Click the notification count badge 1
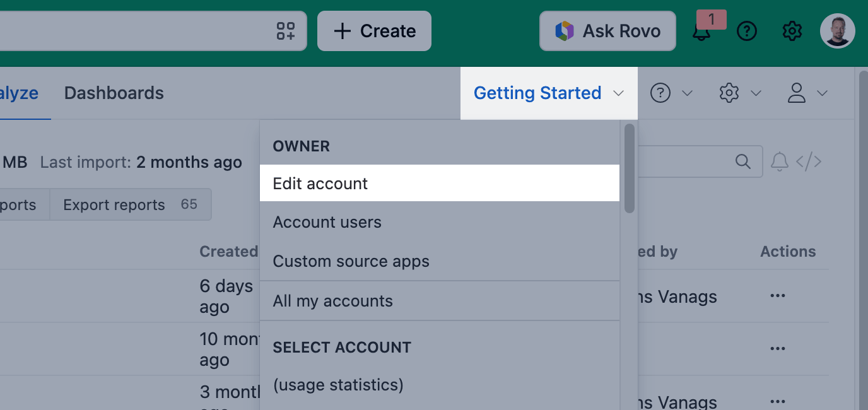 [712, 20]
